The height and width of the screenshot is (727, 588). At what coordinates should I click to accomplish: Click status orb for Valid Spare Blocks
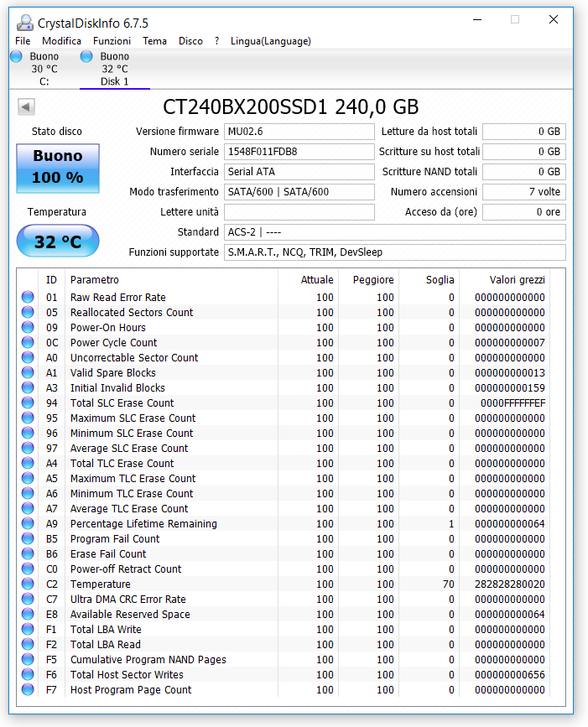tap(28, 372)
